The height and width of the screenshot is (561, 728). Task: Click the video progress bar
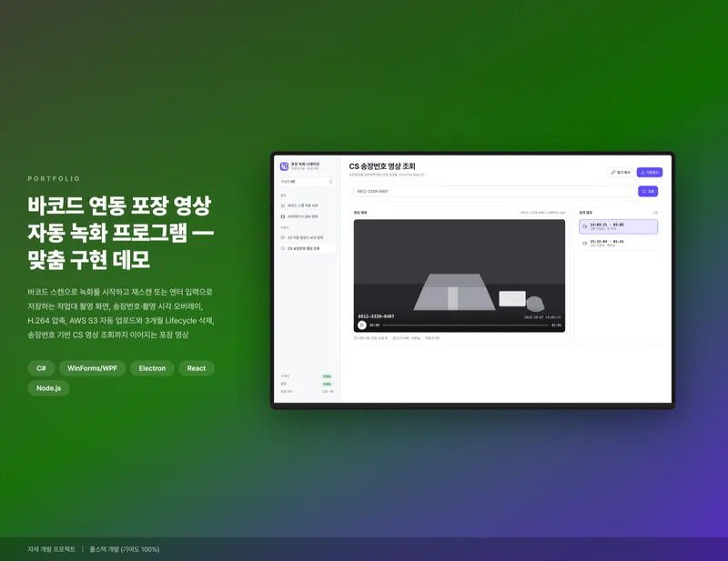click(466, 325)
